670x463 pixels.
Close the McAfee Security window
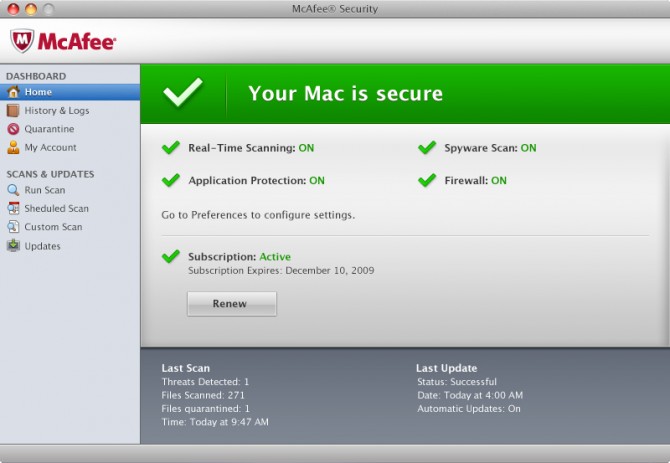click(13, 9)
